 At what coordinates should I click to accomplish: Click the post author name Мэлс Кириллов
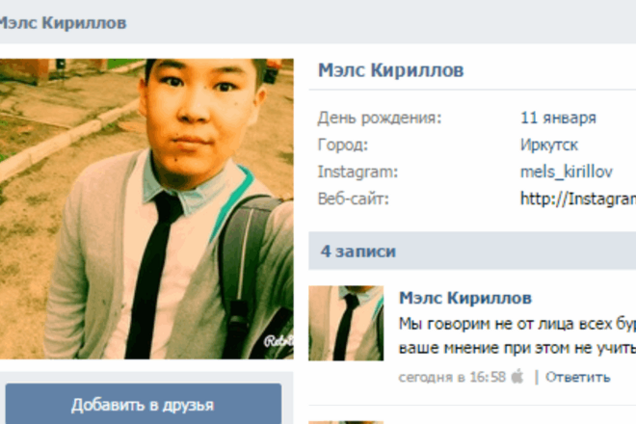click(x=465, y=298)
